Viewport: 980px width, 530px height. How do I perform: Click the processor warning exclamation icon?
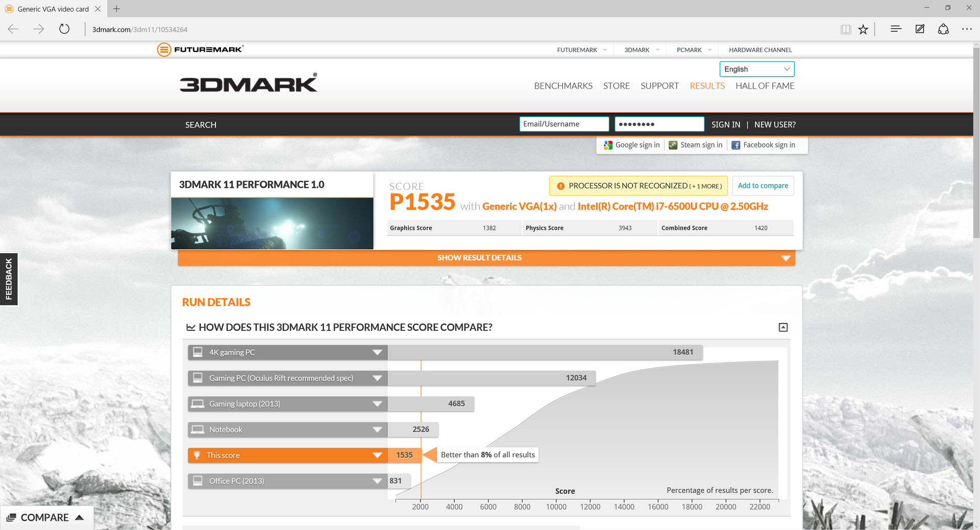560,186
